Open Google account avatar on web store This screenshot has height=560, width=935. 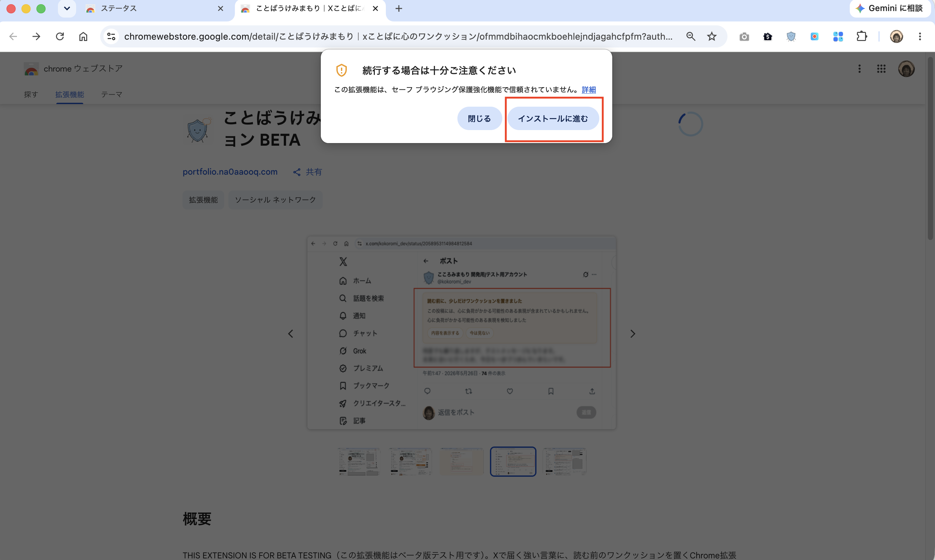pos(906,69)
